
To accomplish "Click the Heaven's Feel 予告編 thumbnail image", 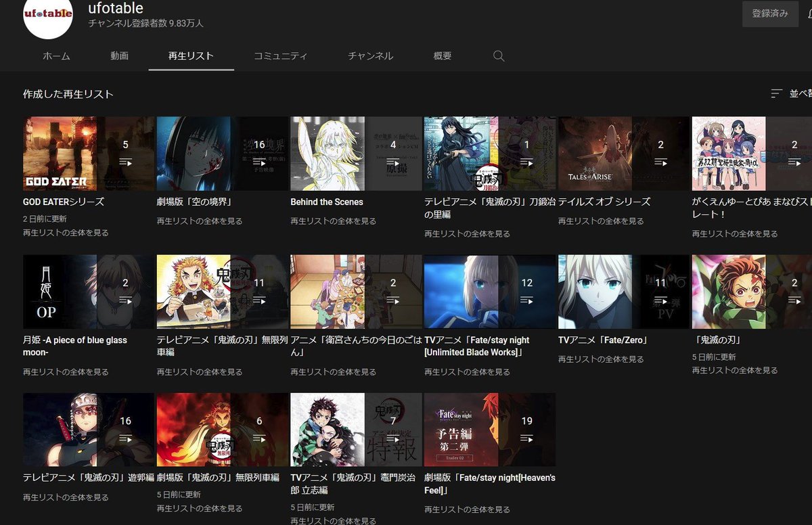I will (490, 430).
